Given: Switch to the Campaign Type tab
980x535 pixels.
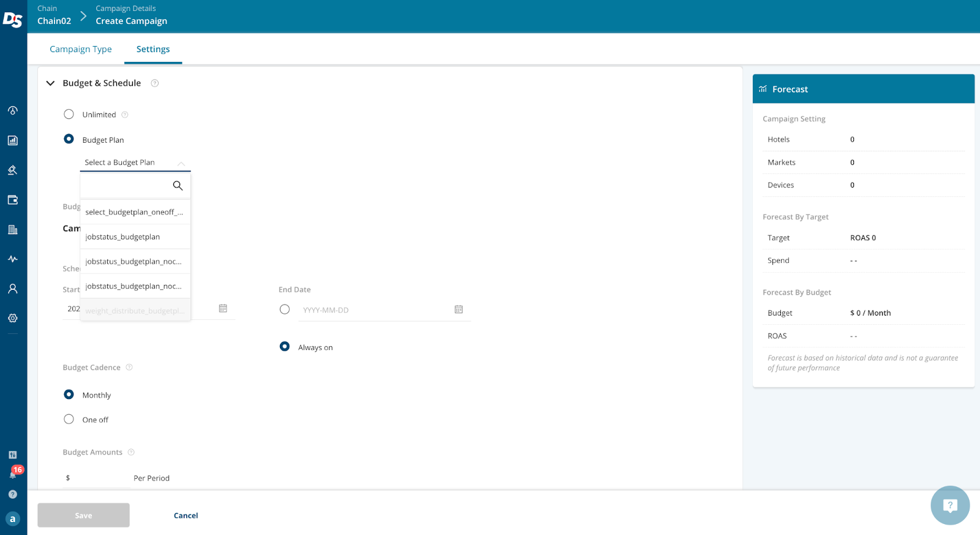Looking at the screenshot, I should (x=81, y=49).
